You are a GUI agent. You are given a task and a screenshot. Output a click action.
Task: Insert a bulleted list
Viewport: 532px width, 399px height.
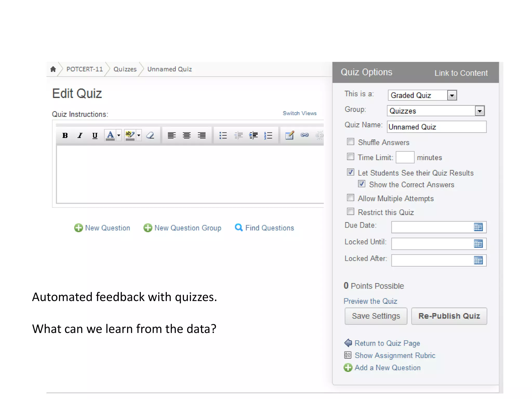click(x=223, y=135)
